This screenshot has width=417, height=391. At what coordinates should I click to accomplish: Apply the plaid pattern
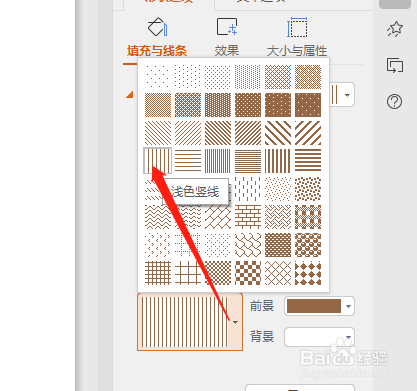(x=308, y=217)
